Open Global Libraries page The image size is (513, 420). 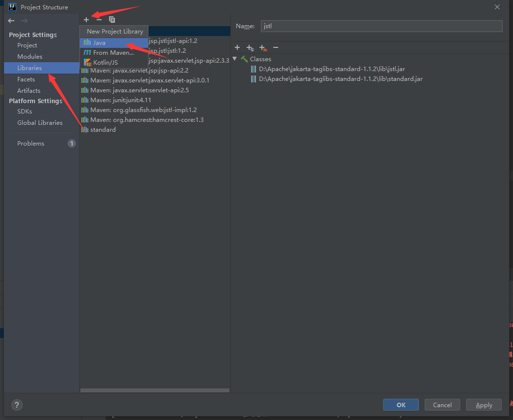[40, 123]
